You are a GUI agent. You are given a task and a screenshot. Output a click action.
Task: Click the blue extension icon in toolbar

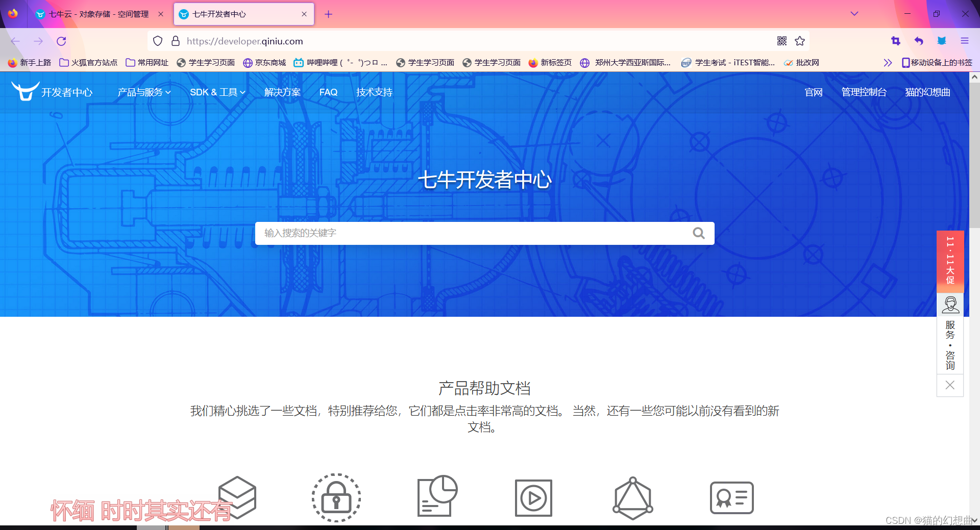tap(942, 41)
